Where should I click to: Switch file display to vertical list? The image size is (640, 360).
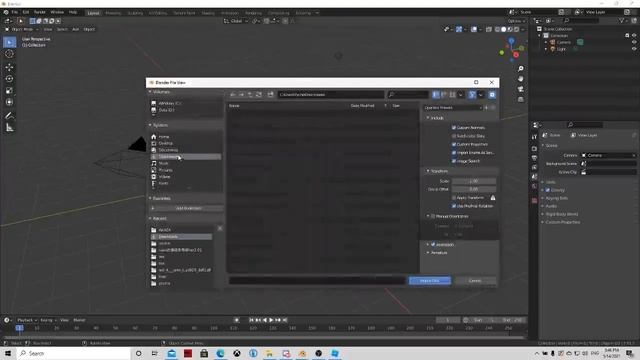click(x=436, y=95)
